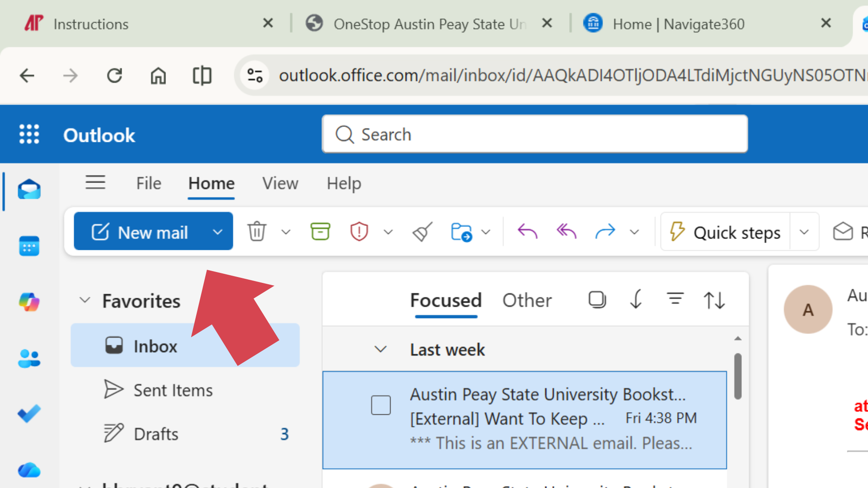Delete the selected message
Screen dimensions: 868x488
pyautogui.click(x=257, y=231)
